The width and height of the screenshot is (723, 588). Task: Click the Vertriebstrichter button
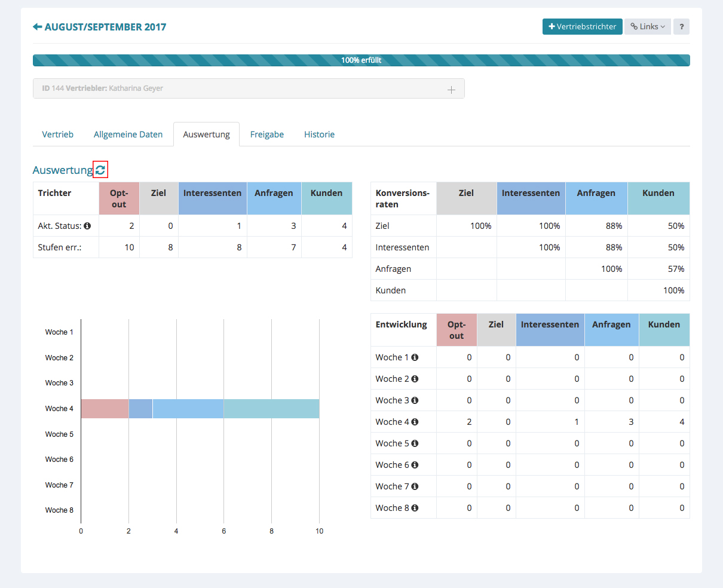[x=582, y=27]
